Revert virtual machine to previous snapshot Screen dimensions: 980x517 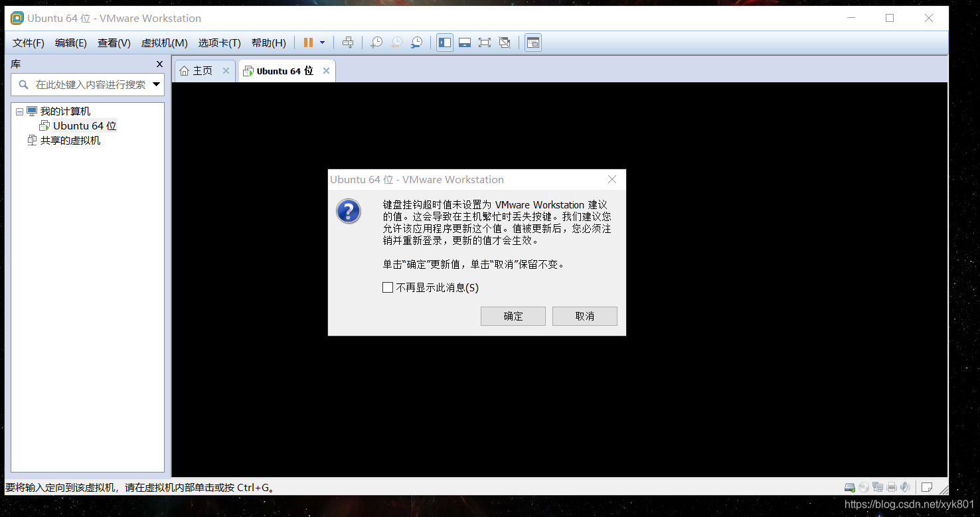tap(396, 42)
